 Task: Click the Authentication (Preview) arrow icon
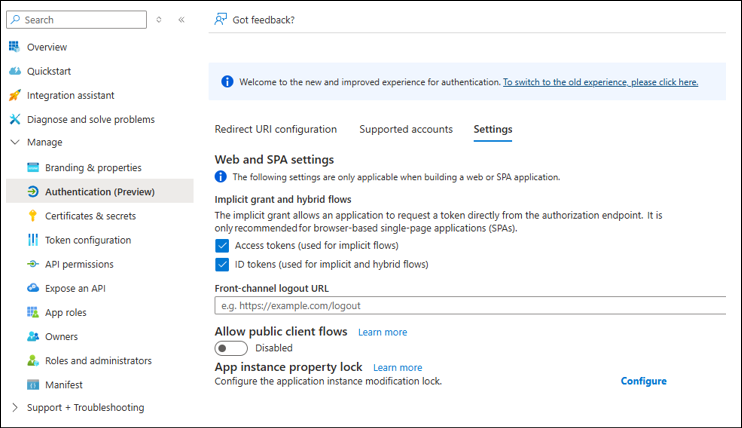pyautogui.click(x=33, y=191)
